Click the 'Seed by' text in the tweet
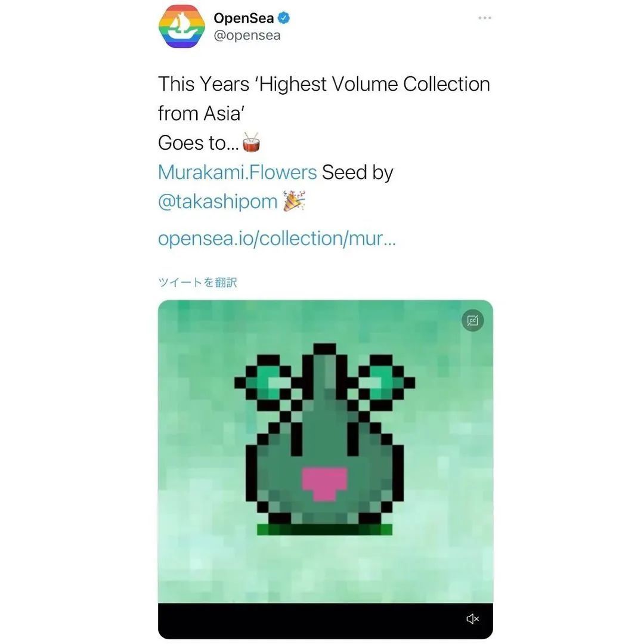 (x=357, y=172)
